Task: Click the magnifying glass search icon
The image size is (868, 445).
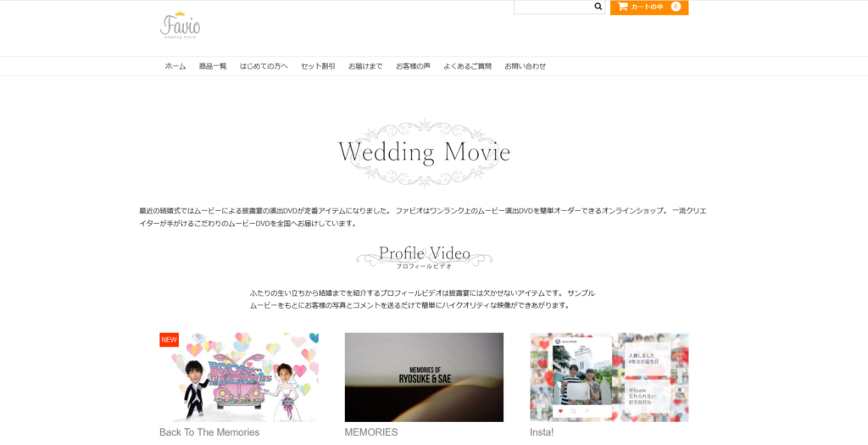Action: click(x=598, y=7)
